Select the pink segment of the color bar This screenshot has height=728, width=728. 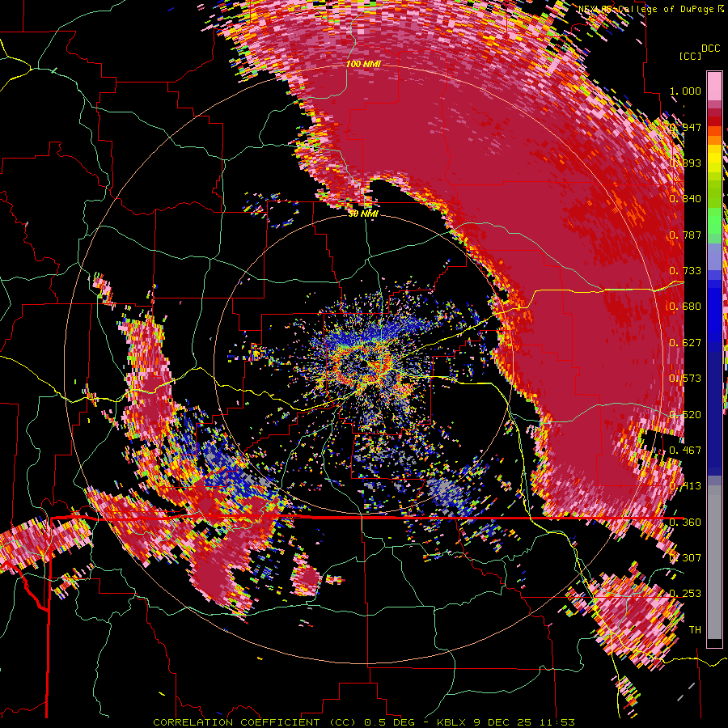click(714, 87)
